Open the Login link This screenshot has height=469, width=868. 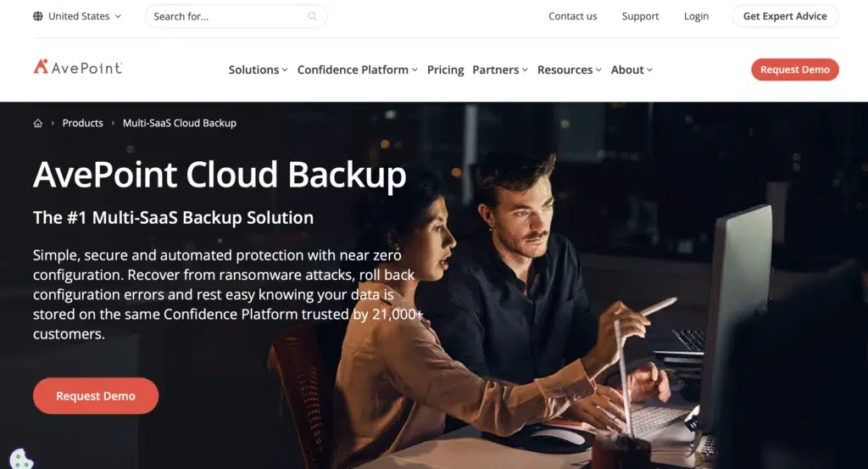(x=696, y=16)
